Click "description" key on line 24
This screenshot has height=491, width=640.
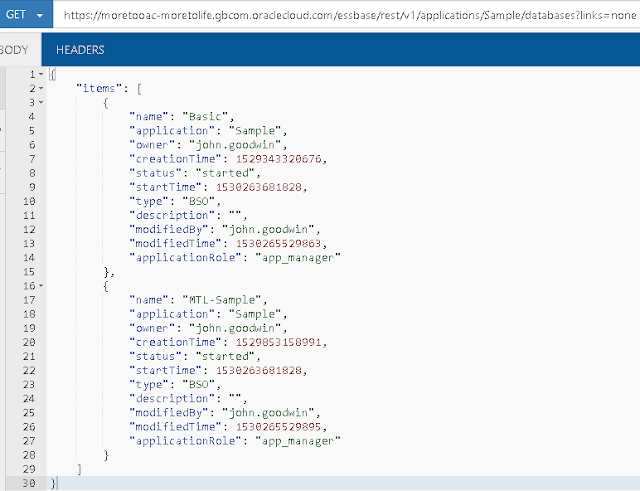pyautogui.click(x=172, y=398)
